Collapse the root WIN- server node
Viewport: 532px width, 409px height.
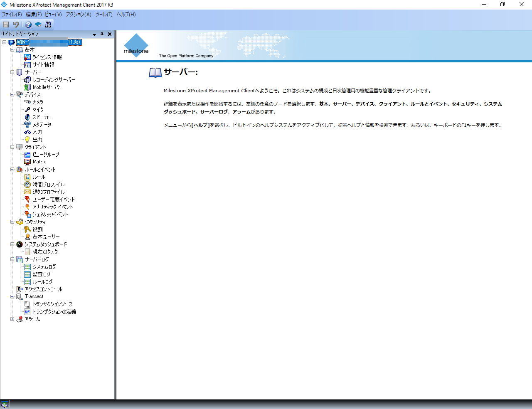coord(4,42)
